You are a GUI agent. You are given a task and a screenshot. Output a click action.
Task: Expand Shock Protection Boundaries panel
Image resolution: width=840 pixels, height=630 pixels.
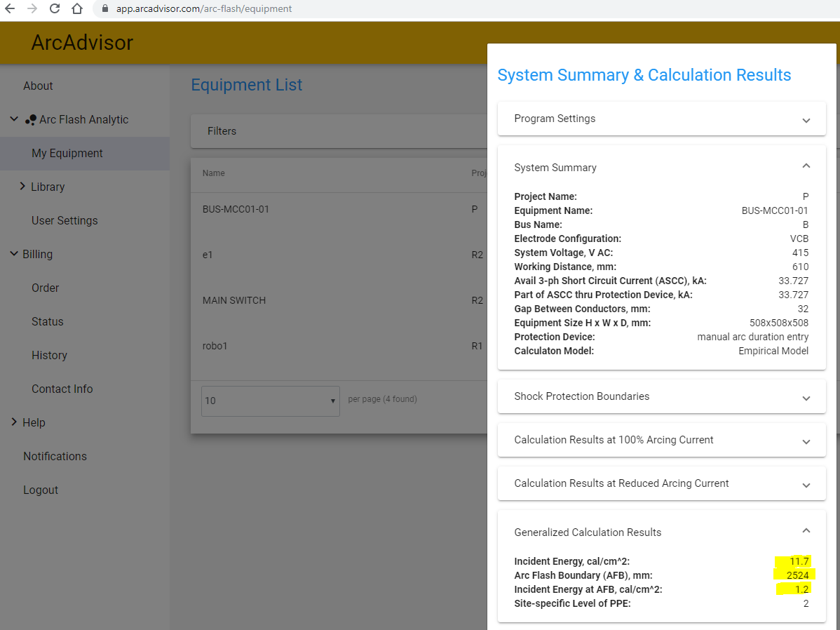tap(662, 396)
